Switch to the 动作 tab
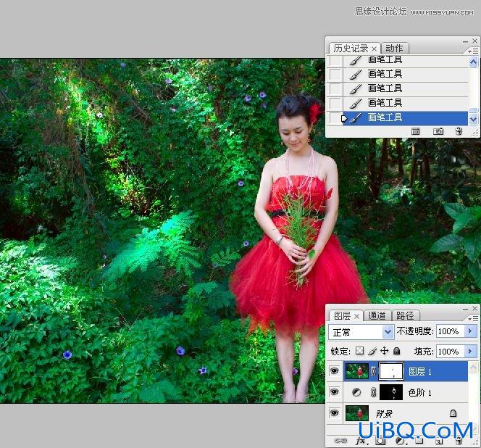The image size is (481, 448). pos(394,49)
